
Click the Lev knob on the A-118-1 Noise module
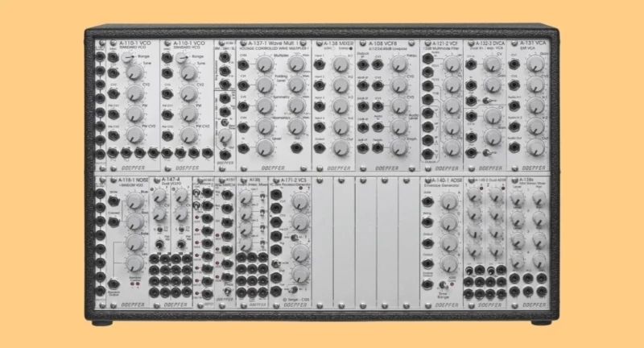134,263
